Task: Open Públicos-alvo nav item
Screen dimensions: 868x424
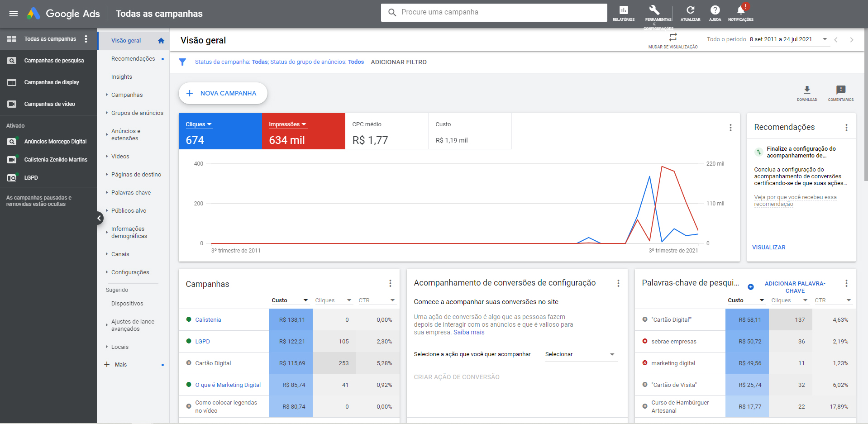Action: [129, 211]
